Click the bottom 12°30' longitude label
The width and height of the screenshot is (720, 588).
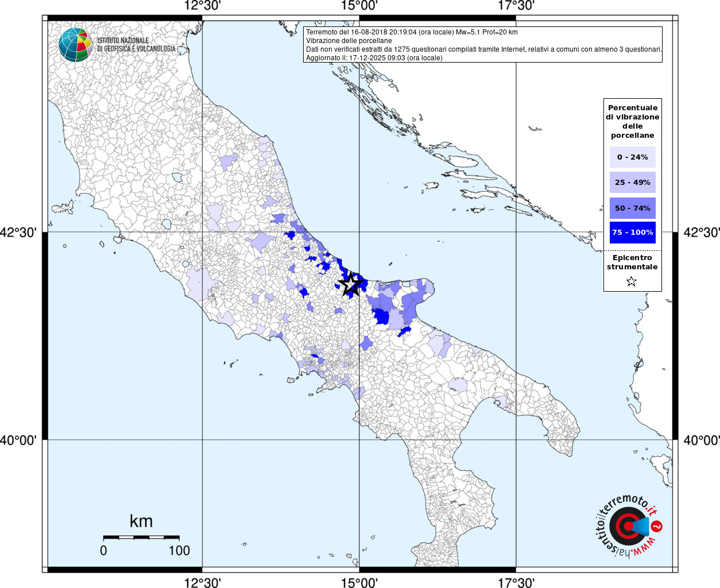(202, 582)
